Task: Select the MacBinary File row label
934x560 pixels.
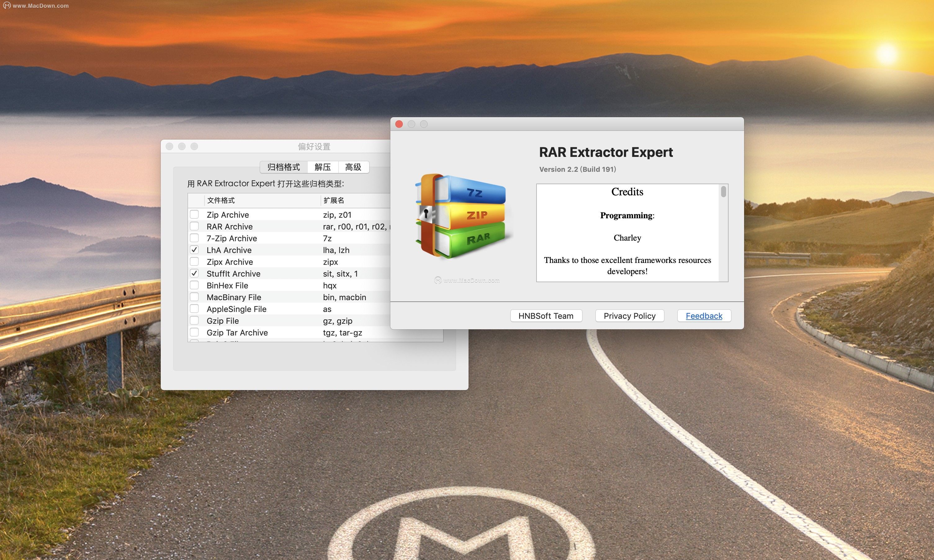Action: point(234,297)
